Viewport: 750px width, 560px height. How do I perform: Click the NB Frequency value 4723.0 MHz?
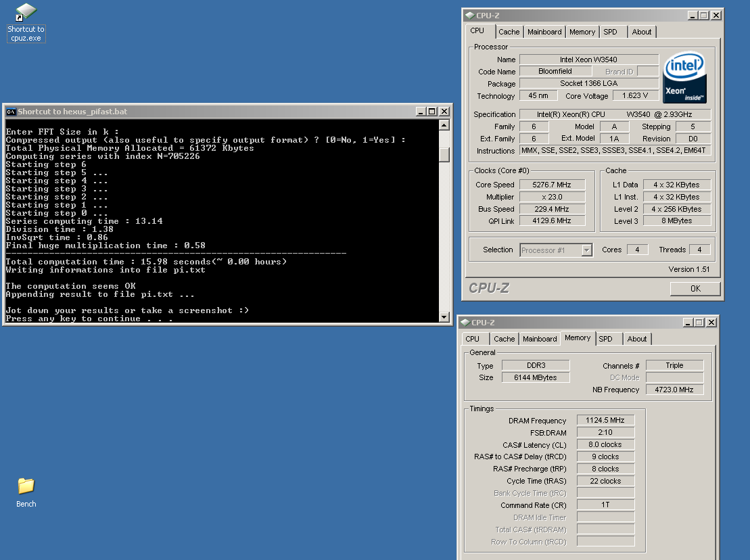[x=674, y=390]
